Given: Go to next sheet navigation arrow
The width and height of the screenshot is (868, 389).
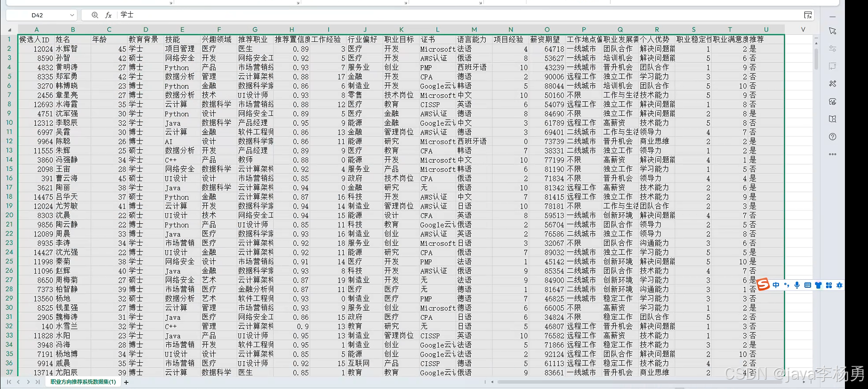Looking at the screenshot, I should click(28, 382).
